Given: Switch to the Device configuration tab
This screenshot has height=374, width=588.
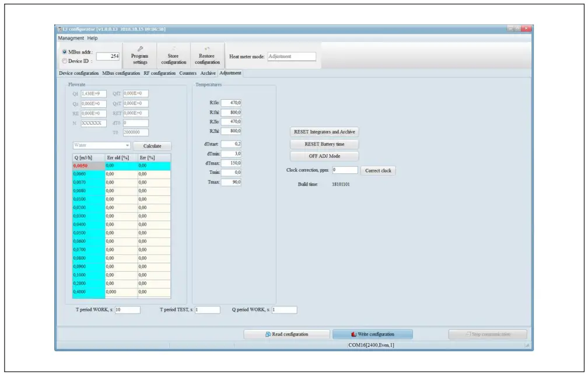Looking at the screenshot, I should pos(79,73).
